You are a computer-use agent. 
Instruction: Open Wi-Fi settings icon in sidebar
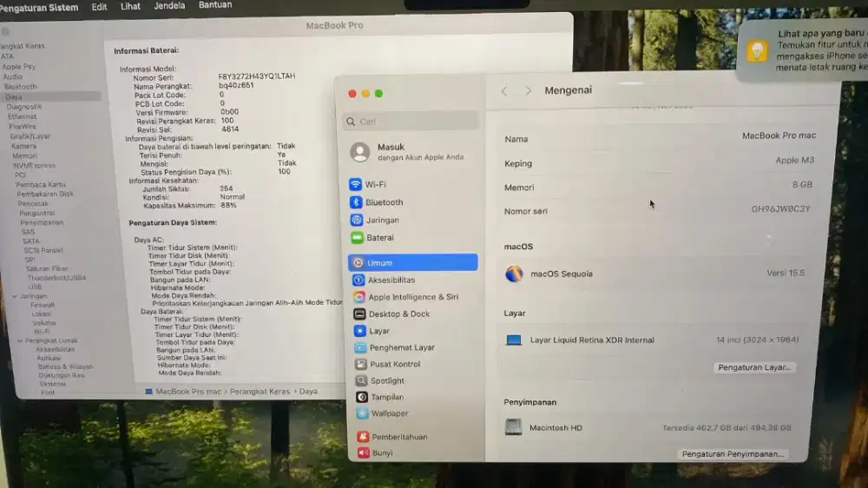[x=355, y=184]
